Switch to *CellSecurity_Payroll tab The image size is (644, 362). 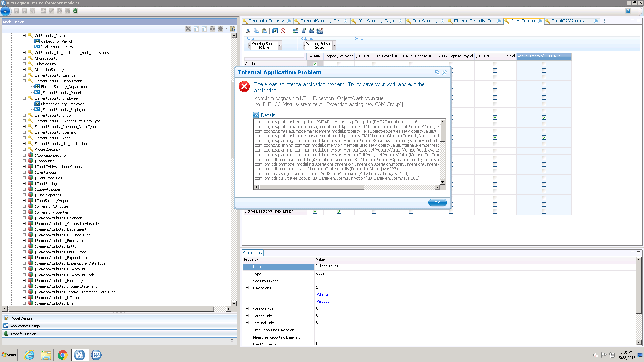pos(377,21)
